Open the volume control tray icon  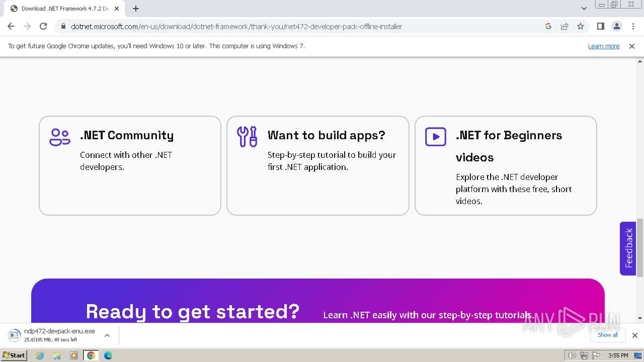(x=572, y=355)
